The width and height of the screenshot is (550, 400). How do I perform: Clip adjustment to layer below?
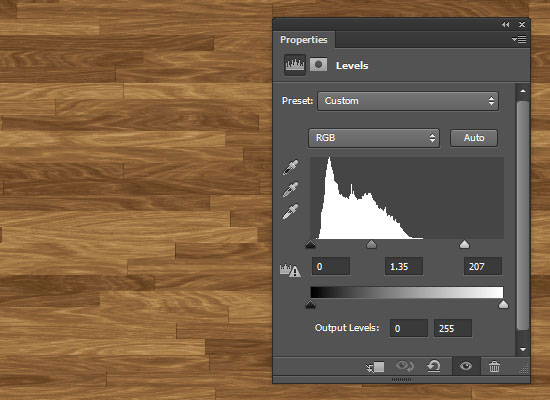[x=375, y=367]
